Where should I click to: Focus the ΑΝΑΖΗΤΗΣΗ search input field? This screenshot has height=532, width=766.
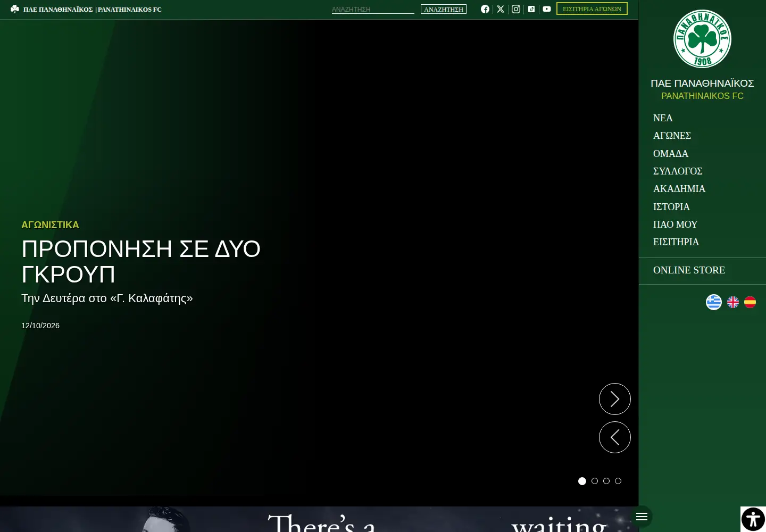373,9
